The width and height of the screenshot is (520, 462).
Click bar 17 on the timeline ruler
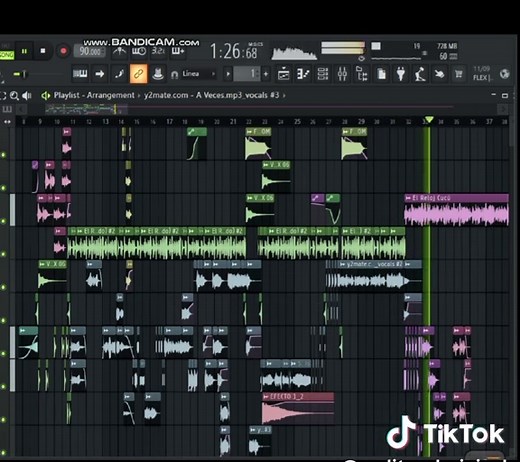pos(169,122)
